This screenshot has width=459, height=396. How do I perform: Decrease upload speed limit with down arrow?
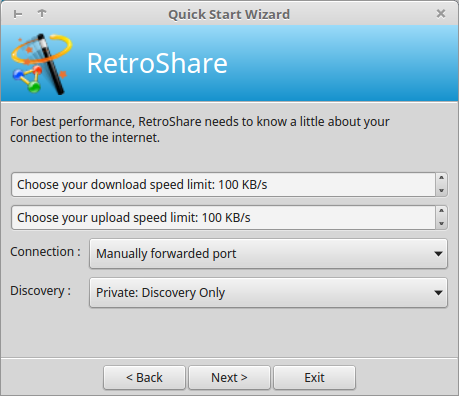tap(441, 223)
